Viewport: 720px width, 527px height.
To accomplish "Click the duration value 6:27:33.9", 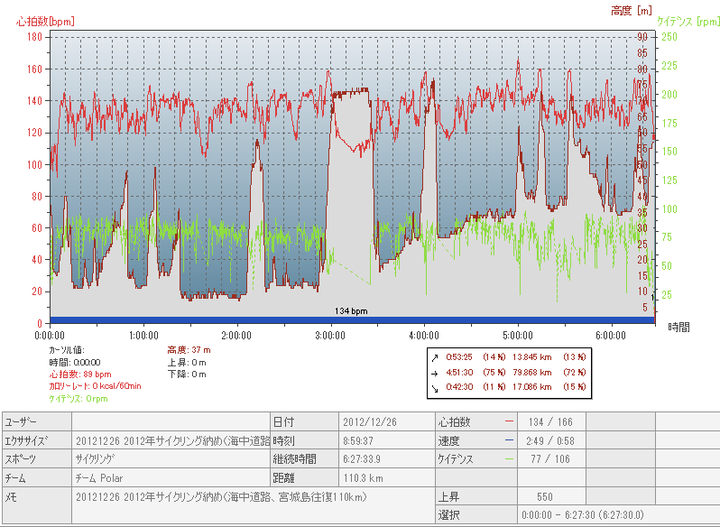I will [362, 460].
